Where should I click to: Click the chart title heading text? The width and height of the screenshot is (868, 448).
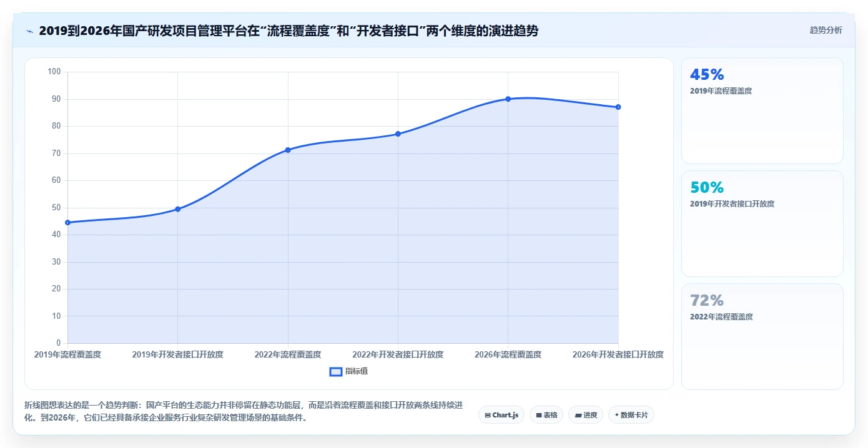click(x=289, y=31)
